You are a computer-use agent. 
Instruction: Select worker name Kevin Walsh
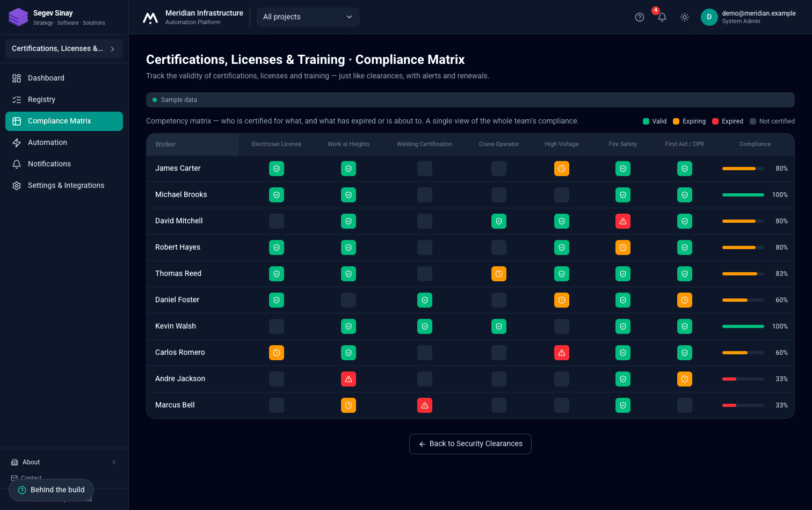click(x=176, y=326)
